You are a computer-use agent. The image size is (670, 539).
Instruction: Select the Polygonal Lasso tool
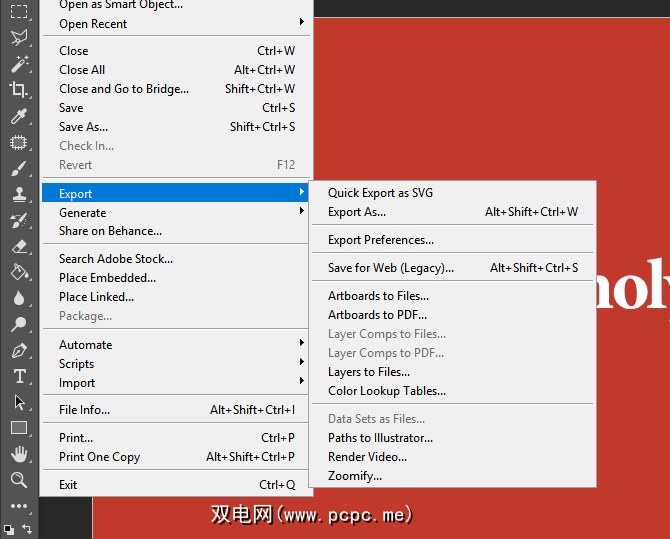[x=19, y=38]
